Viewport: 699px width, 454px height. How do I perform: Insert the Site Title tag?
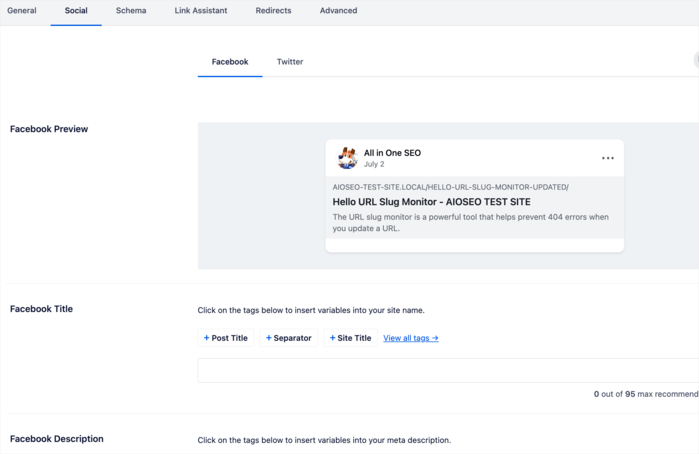(x=350, y=338)
